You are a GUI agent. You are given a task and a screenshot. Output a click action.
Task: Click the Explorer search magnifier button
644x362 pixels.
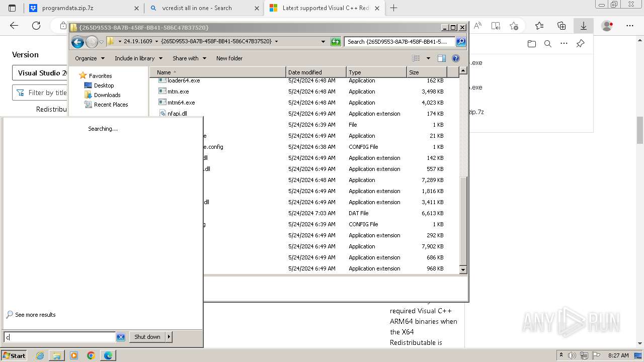tap(461, 42)
